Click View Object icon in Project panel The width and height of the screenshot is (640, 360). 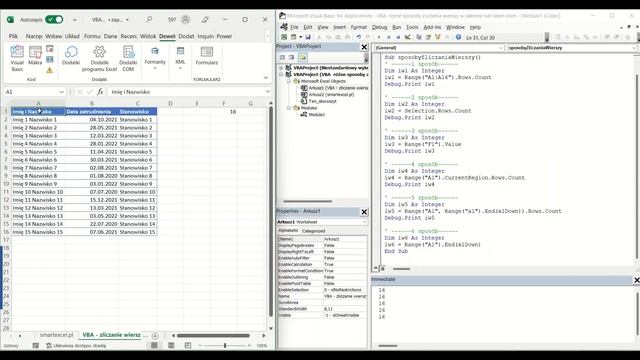[x=291, y=58]
